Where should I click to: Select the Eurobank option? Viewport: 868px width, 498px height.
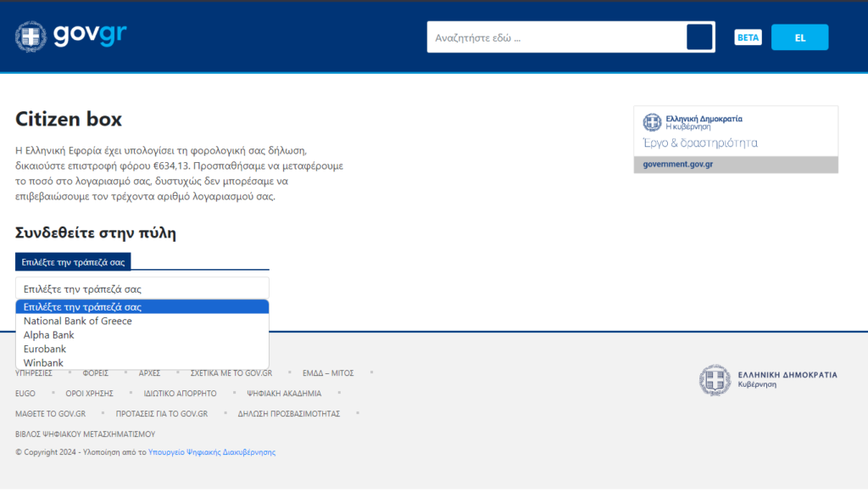pyautogui.click(x=45, y=349)
